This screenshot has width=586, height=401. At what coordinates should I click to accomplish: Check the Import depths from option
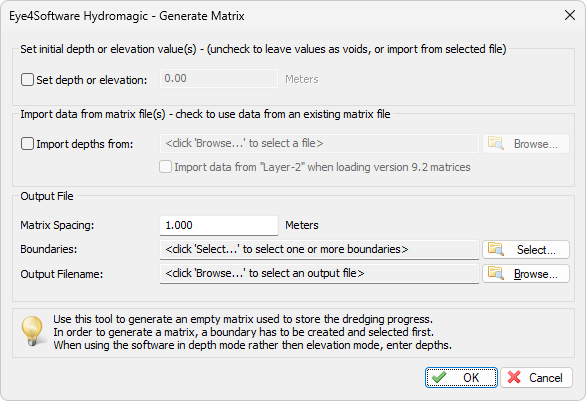(27, 144)
